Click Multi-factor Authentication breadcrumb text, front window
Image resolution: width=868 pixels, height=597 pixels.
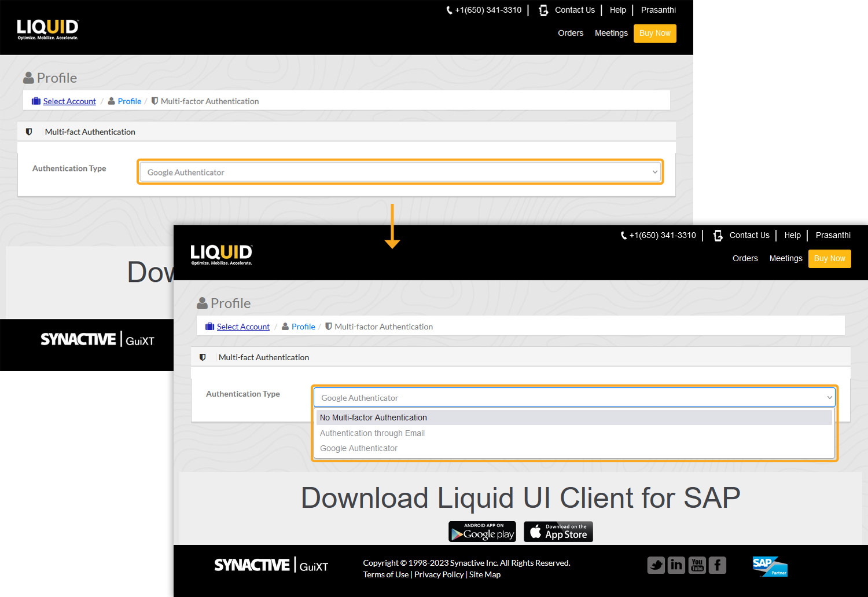click(384, 327)
